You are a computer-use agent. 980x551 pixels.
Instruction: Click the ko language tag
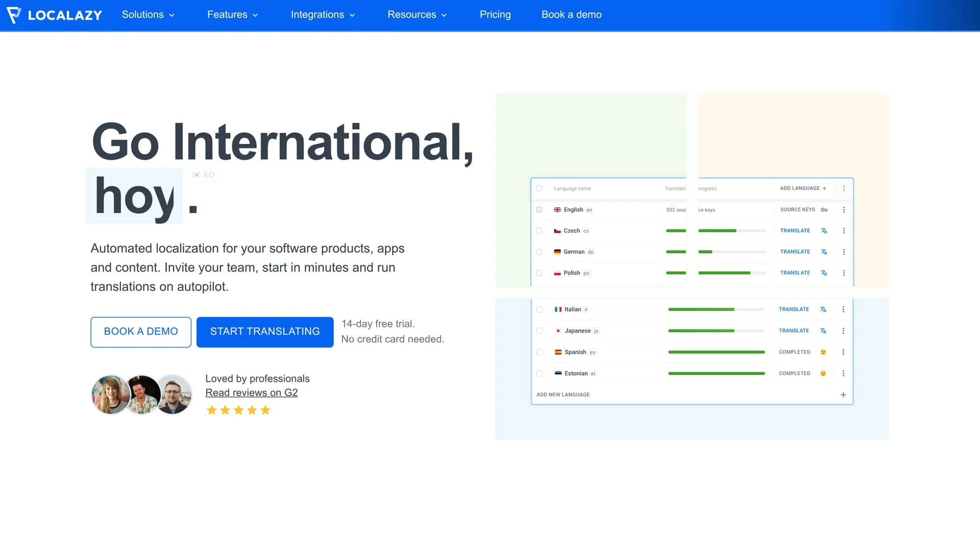click(203, 174)
